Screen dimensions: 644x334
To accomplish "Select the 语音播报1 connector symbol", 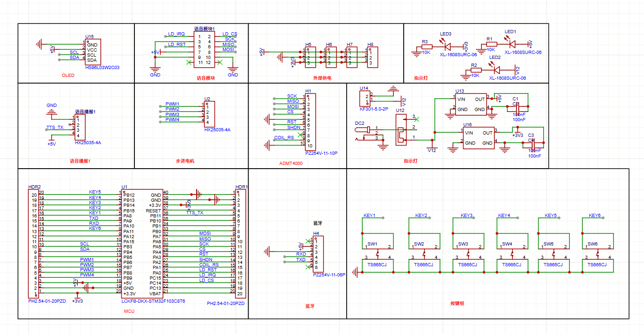I will (80, 128).
